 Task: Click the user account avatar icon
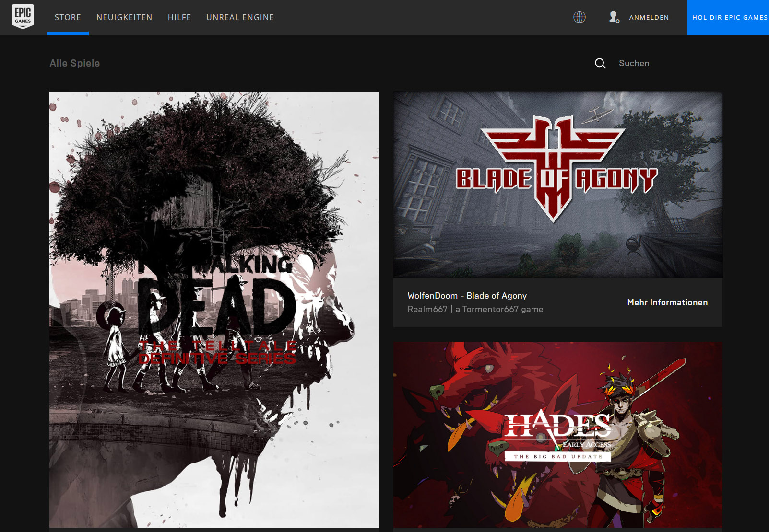coord(614,17)
